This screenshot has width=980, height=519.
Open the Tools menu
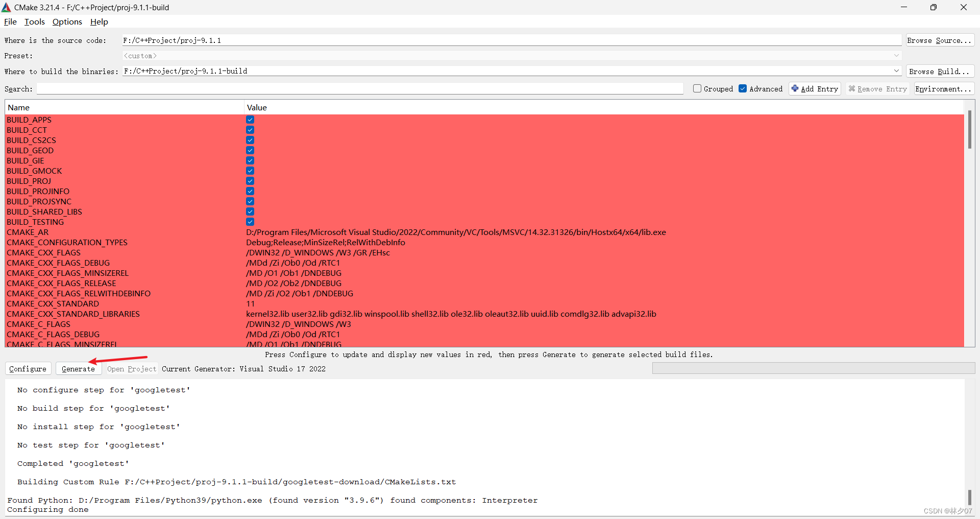34,21
